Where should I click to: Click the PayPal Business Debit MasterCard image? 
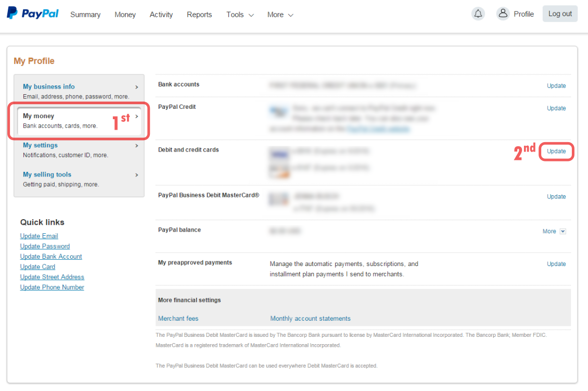tap(279, 199)
